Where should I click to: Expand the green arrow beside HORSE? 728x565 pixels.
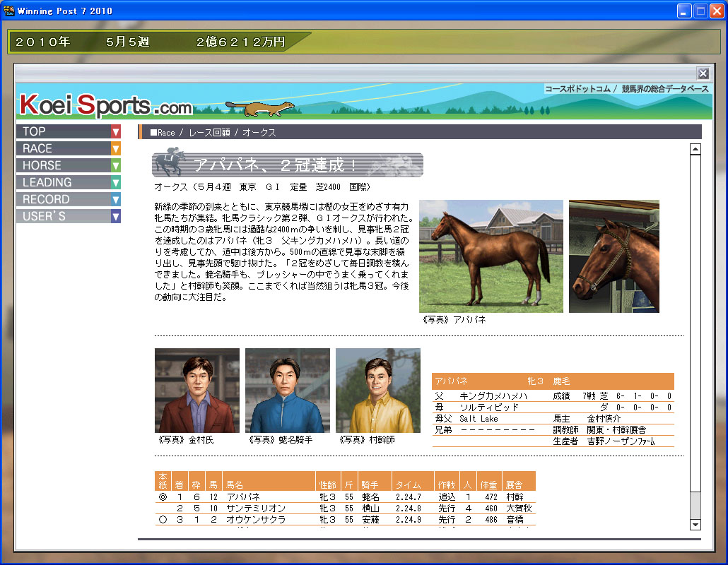point(116,165)
